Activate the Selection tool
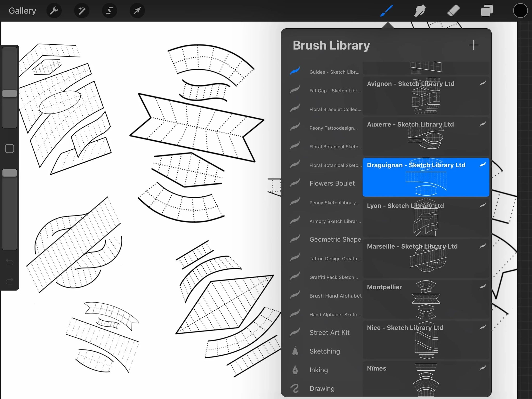The width and height of the screenshot is (532, 399). (x=109, y=11)
